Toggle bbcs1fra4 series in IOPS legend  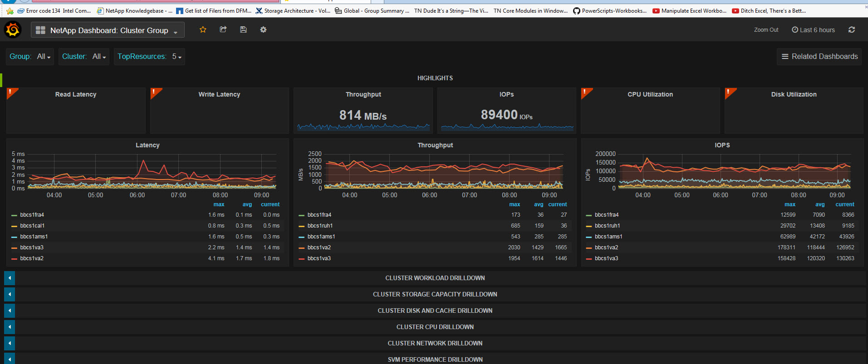tap(607, 215)
